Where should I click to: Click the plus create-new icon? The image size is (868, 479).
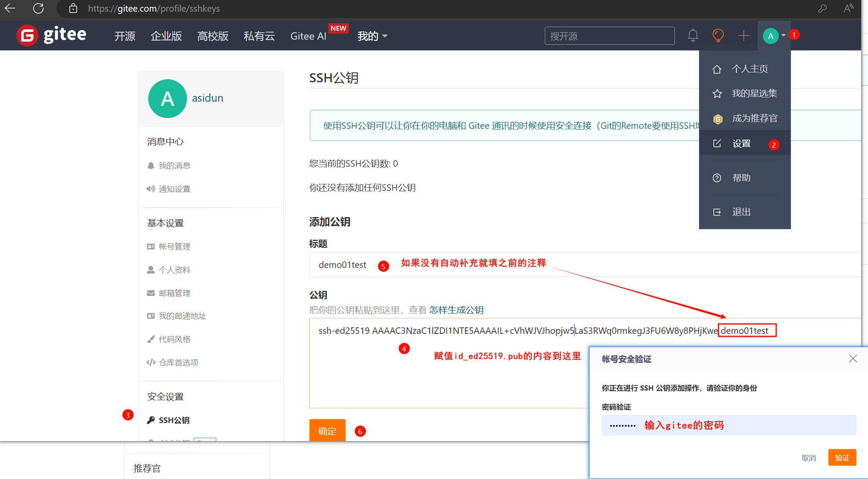[x=743, y=36]
